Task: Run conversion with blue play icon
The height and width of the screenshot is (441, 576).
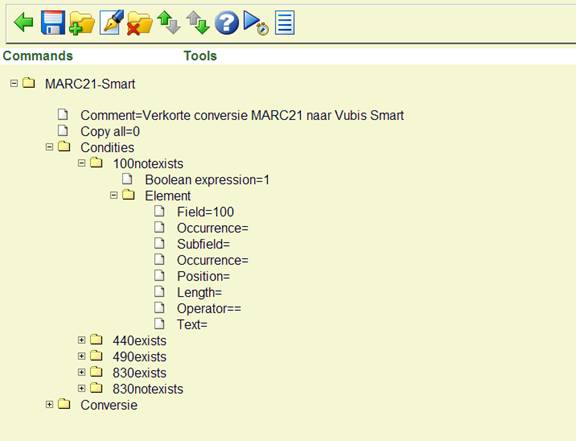Action: point(256,23)
